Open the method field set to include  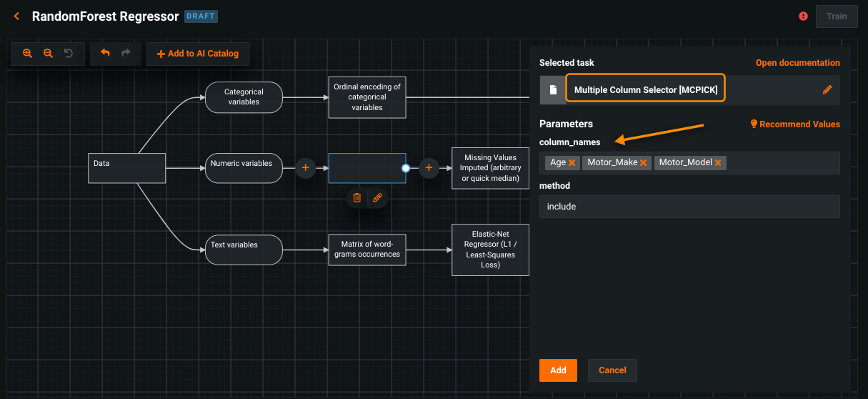689,207
